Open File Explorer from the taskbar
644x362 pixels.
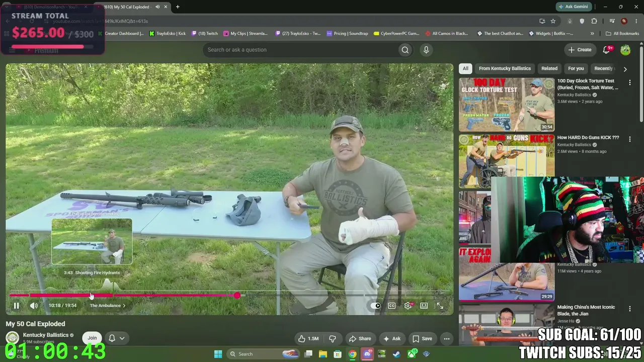click(323, 354)
